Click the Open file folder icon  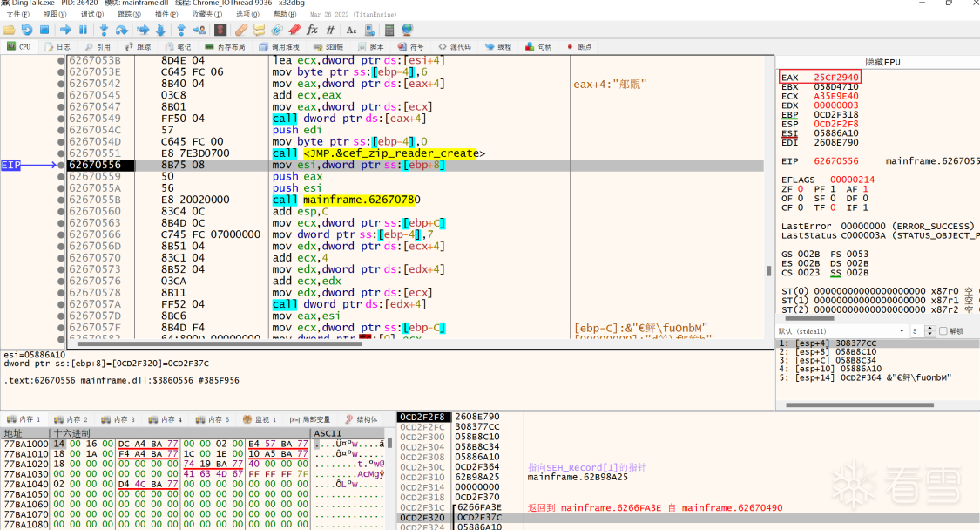tap(9, 30)
